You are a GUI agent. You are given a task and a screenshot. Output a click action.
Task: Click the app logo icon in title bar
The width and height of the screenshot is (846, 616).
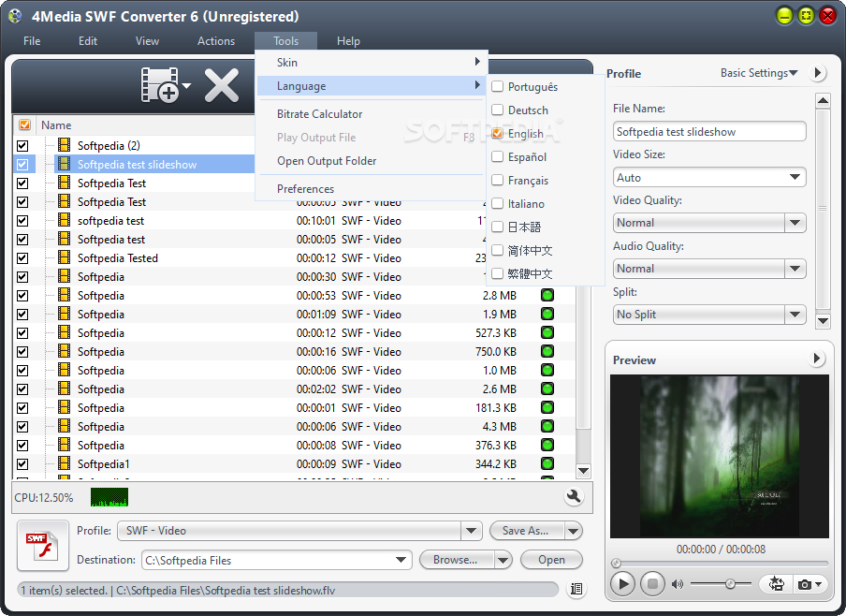(15, 16)
